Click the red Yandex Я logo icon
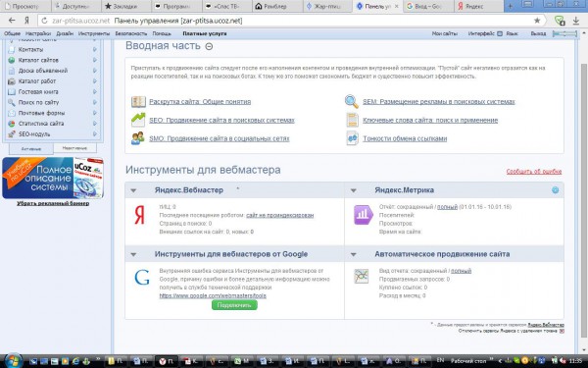 [x=139, y=216]
